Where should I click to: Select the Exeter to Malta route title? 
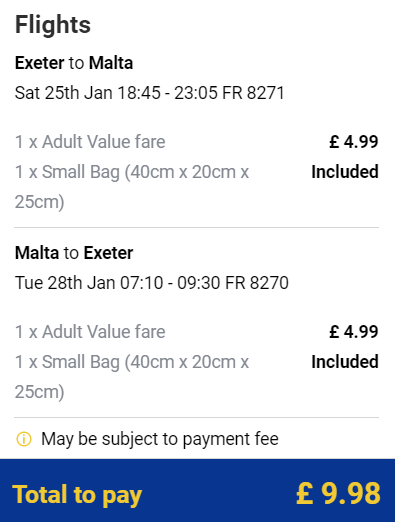pos(74,63)
